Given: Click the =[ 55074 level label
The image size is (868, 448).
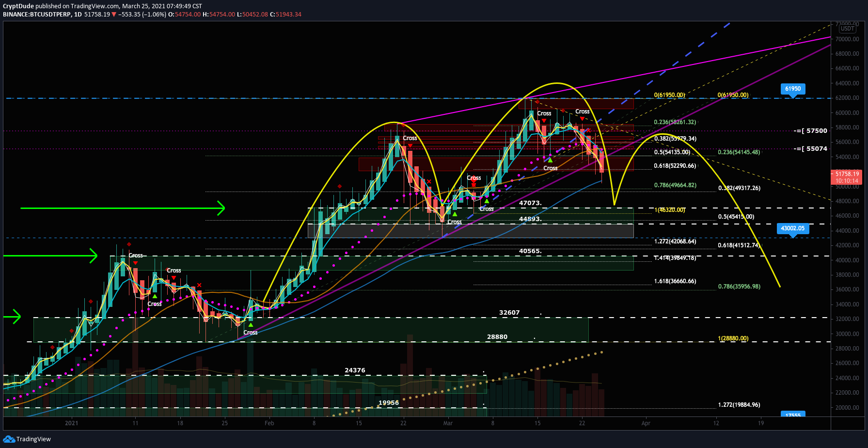Looking at the screenshot, I should pyautogui.click(x=811, y=149).
